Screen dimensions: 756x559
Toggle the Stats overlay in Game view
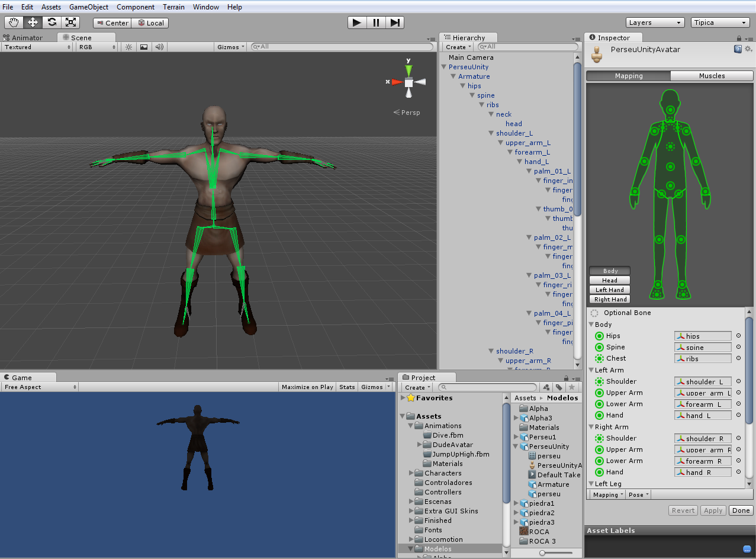[x=347, y=387]
